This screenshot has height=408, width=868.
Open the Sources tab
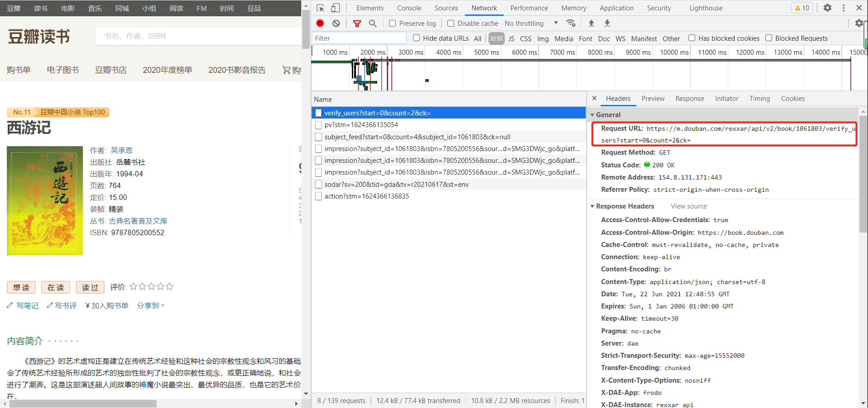tap(446, 8)
